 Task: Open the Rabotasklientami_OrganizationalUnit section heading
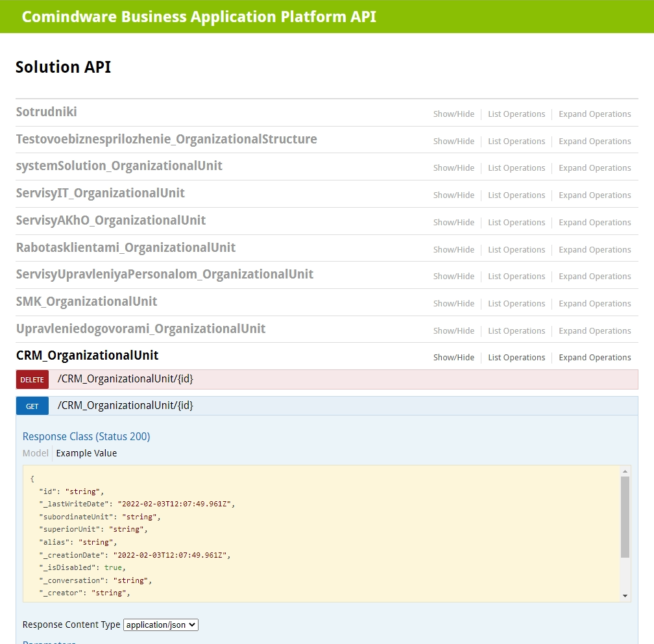[126, 247]
